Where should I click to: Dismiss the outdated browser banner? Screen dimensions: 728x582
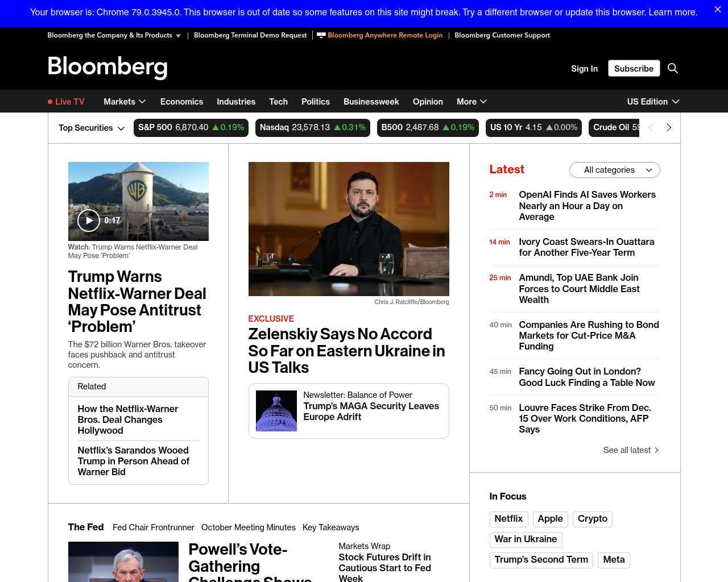point(717,10)
